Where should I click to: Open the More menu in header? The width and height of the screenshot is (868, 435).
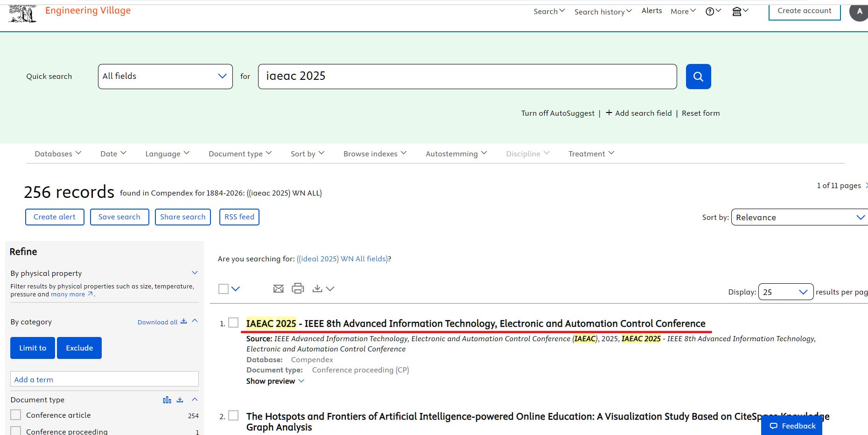(683, 12)
